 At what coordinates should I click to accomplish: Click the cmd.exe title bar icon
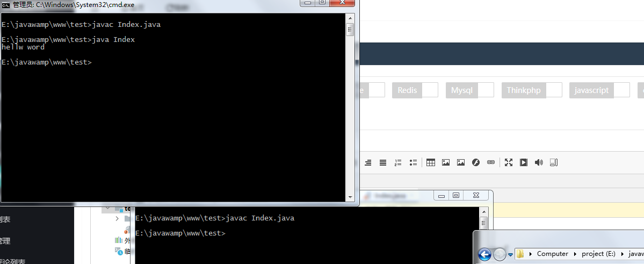[x=6, y=4]
